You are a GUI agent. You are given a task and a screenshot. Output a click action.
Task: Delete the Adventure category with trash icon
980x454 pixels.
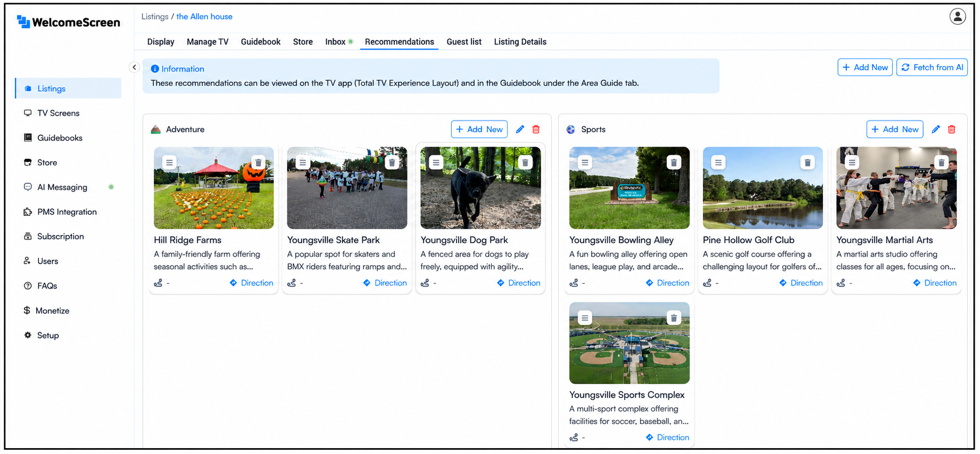click(x=536, y=129)
